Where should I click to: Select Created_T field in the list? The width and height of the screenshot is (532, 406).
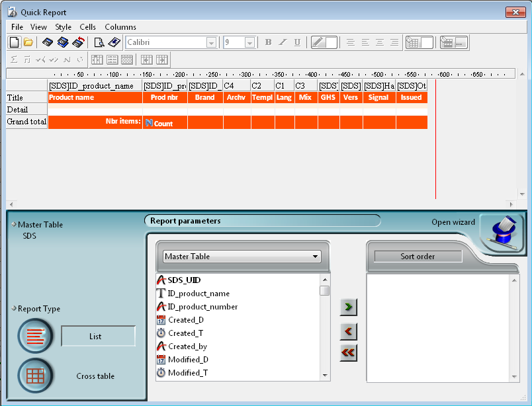pos(238,333)
